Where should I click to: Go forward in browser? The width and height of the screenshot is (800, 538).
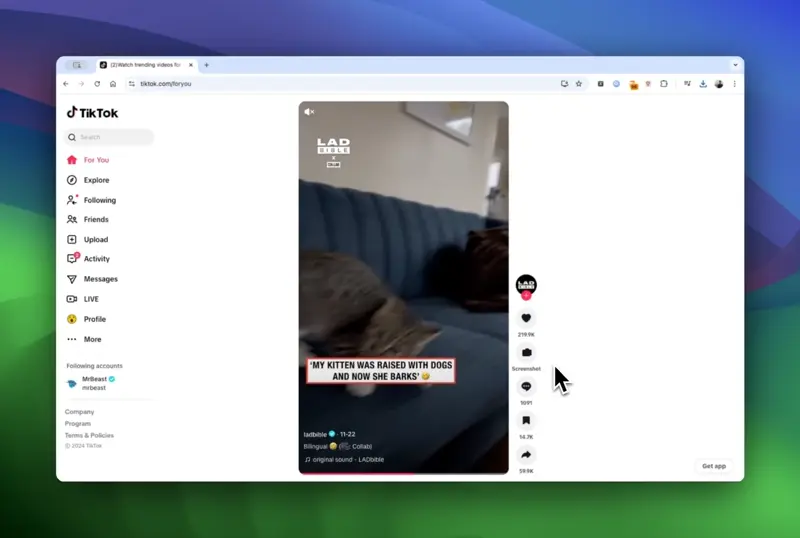(81, 84)
